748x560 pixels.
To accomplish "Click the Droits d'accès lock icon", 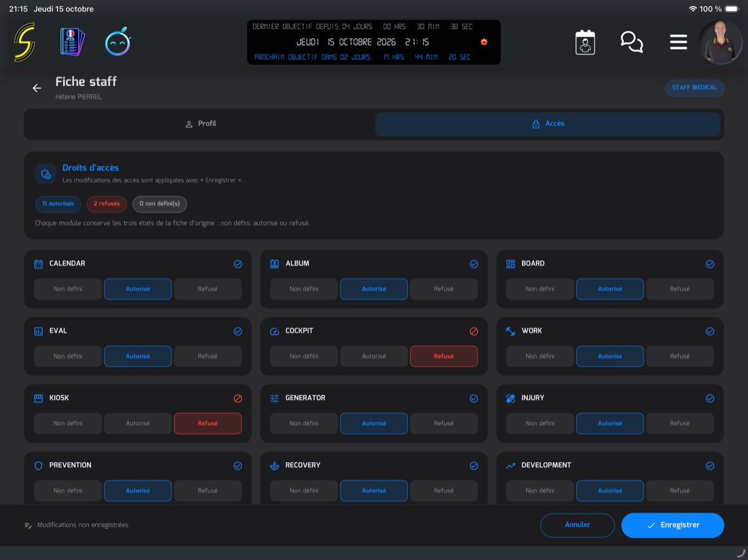I will (46, 174).
